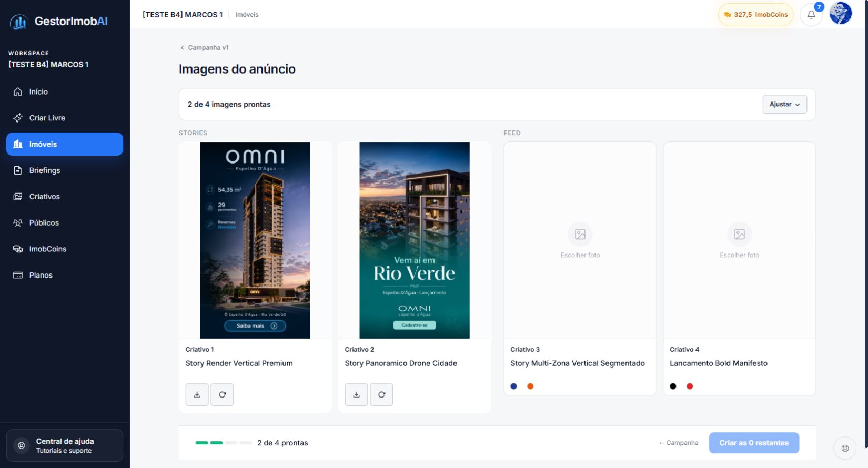This screenshot has width=868, height=468.
Task: Choose a photo for Criativo 3
Action: tap(580, 240)
